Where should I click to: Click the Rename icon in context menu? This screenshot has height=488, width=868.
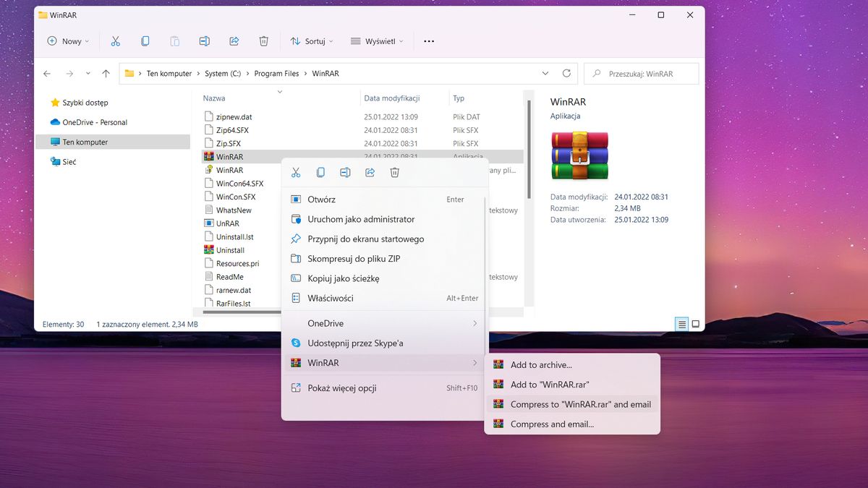tap(345, 172)
